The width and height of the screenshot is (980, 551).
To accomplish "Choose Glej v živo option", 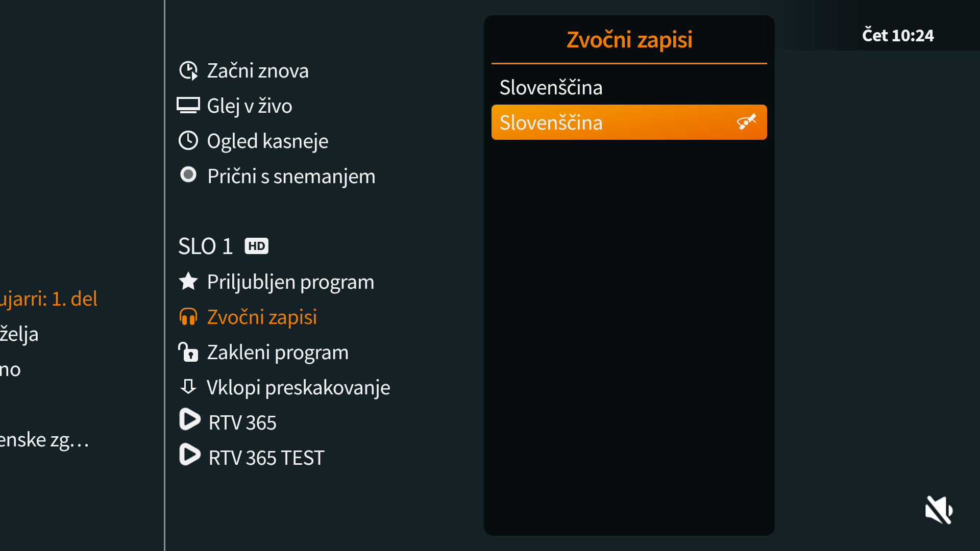I will [250, 106].
